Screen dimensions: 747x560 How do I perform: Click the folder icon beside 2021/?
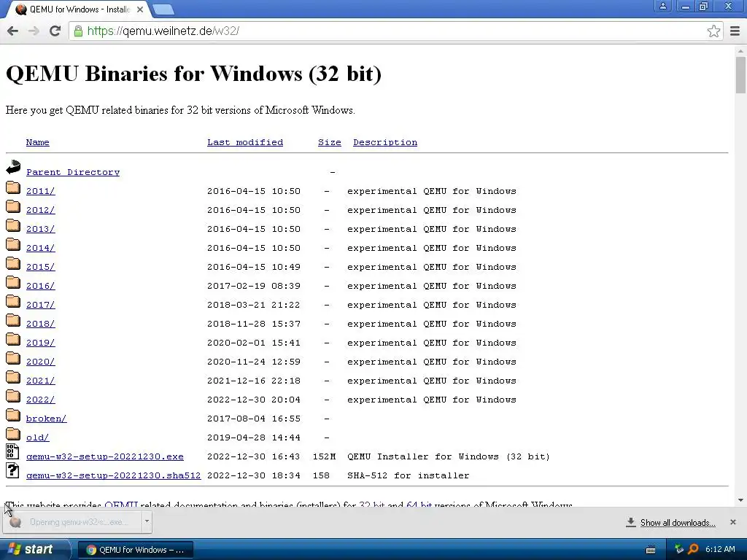[x=13, y=377]
